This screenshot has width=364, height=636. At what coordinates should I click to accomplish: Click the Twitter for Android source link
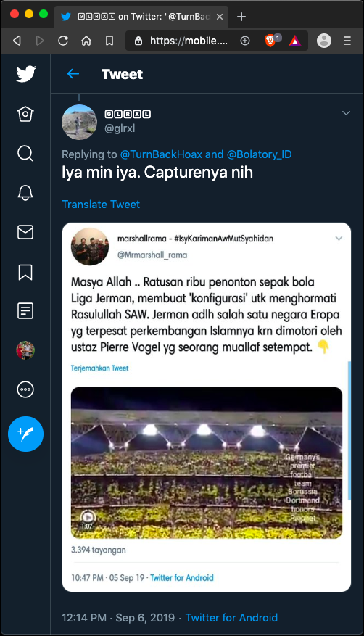(x=231, y=617)
